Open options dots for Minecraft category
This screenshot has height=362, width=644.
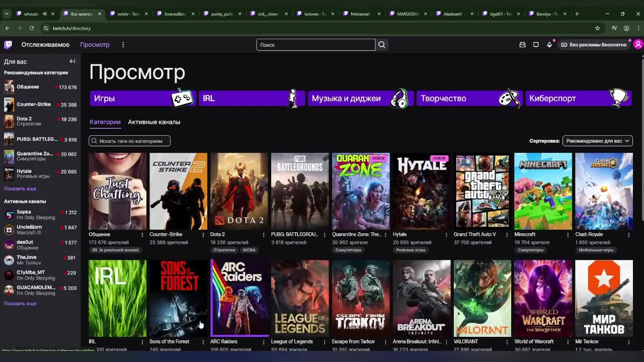point(568,235)
